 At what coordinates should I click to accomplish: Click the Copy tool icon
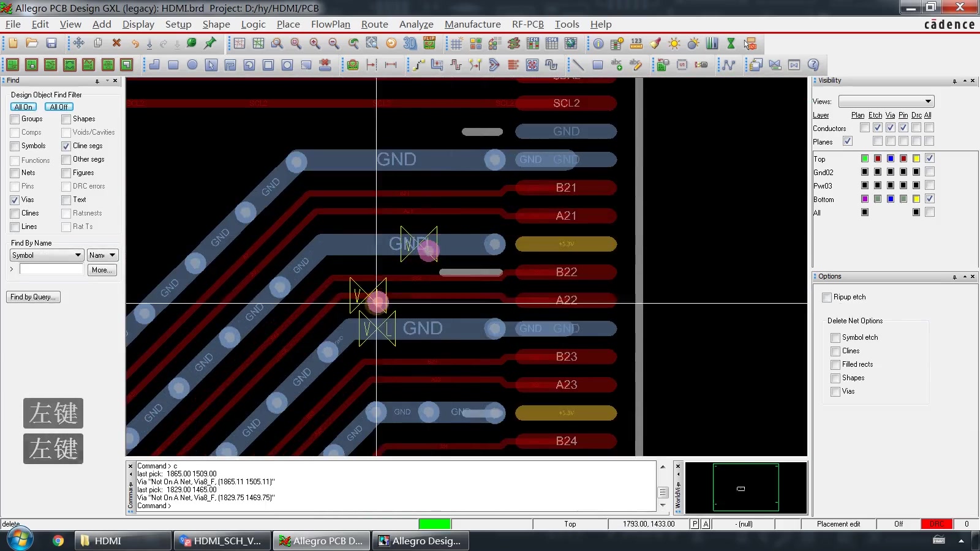pyautogui.click(x=97, y=43)
